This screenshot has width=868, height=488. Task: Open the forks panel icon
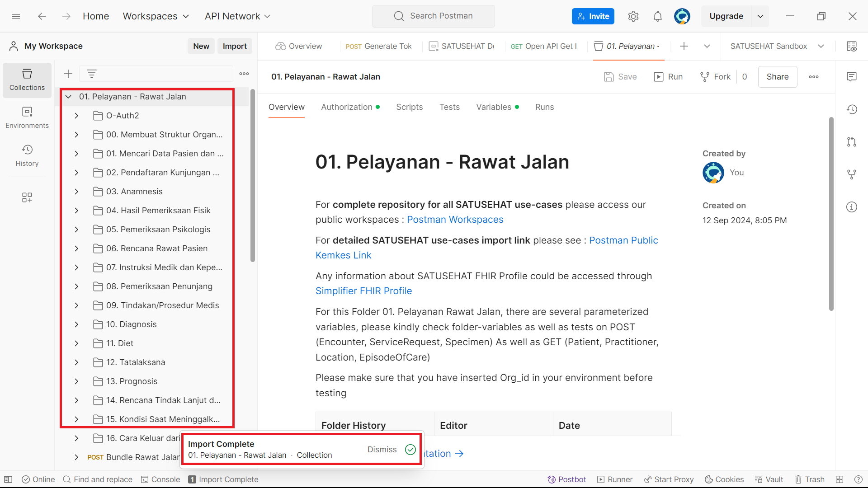coord(852,174)
